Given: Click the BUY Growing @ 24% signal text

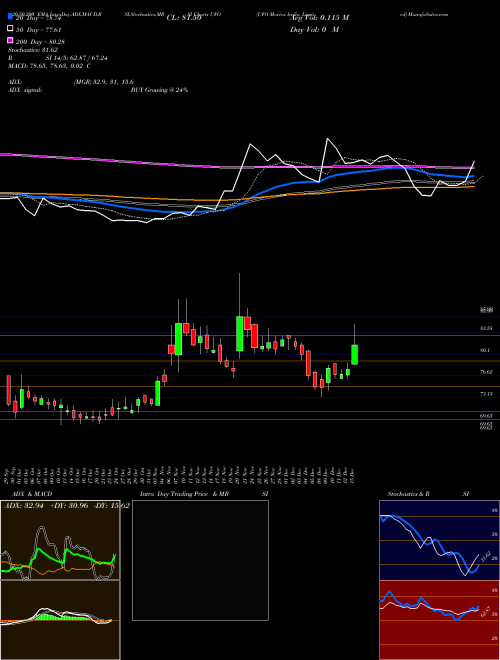Looking at the screenshot, I should 159,90.
